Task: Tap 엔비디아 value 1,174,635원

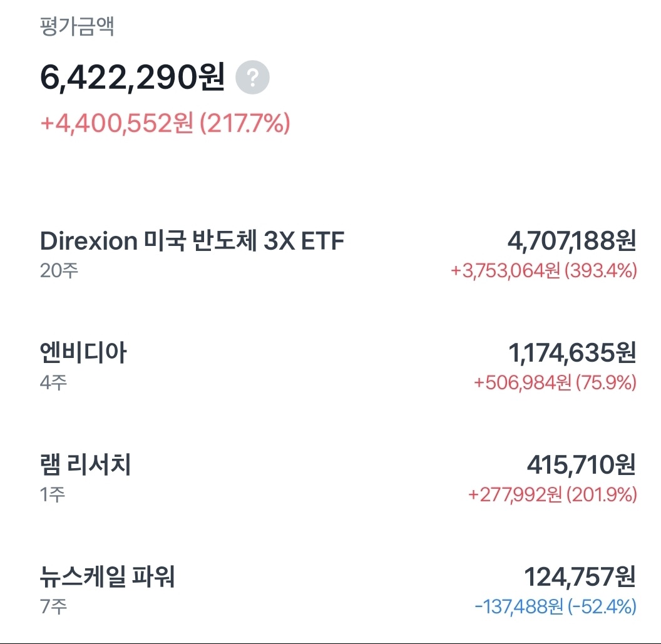Action: point(572,353)
